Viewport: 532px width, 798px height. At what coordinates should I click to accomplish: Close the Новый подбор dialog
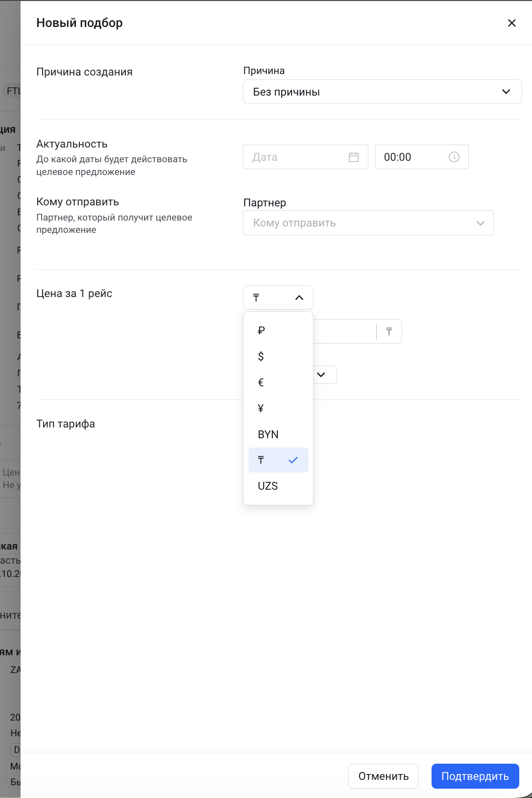coord(511,23)
